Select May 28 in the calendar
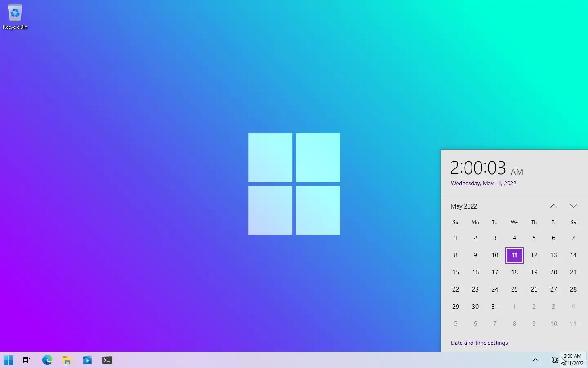 point(573,289)
